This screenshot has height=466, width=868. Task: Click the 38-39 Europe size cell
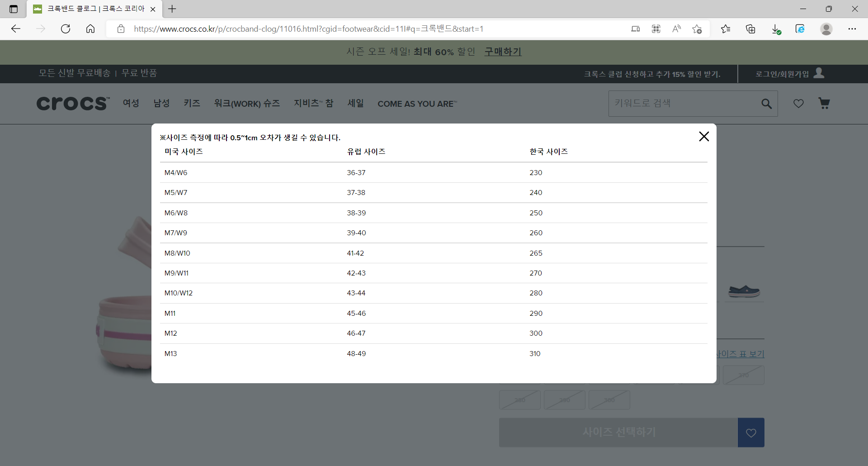[x=356, y=213]
